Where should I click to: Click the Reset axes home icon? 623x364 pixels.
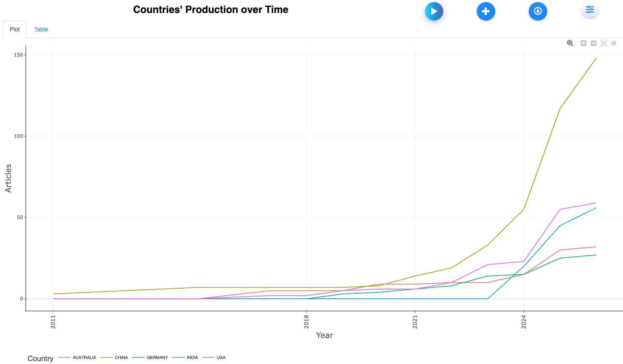[614, 43]
